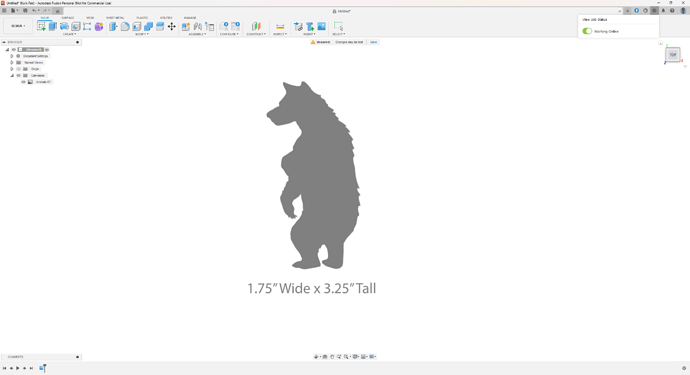Select the Move/Copy arrows tool
The image size is (690, 375).
coord(172,27)
